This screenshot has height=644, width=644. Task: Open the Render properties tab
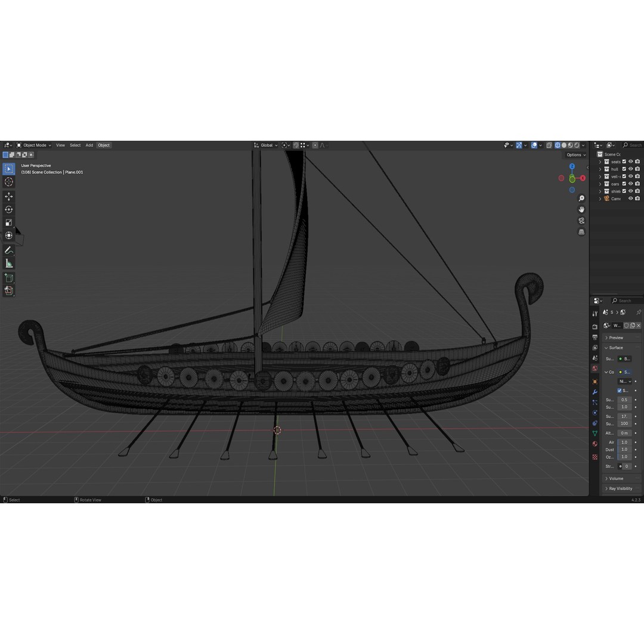click(x=595, y=326)
